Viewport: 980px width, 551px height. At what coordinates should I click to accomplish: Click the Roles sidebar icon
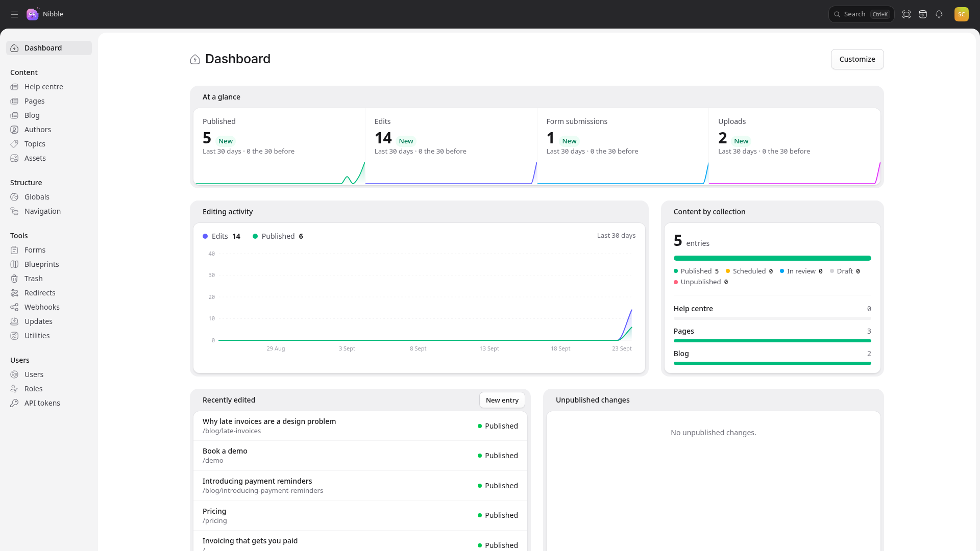[x=14, y=389]
